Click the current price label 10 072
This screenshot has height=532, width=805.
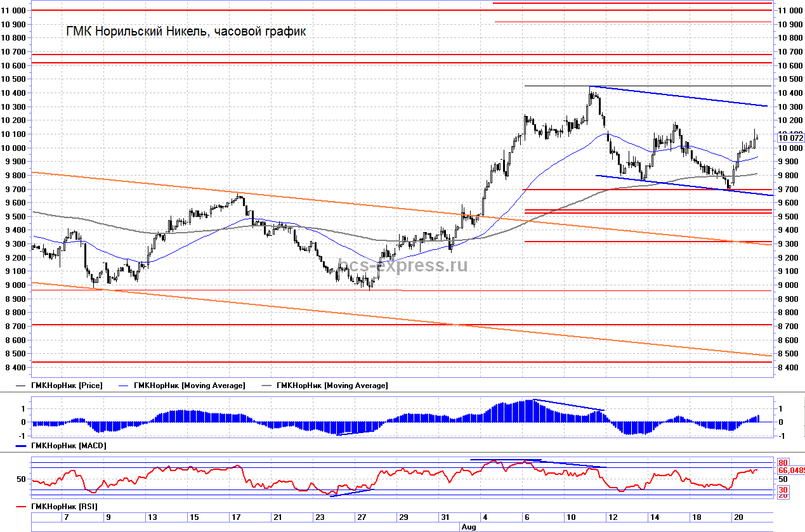[x=790, y=138]
